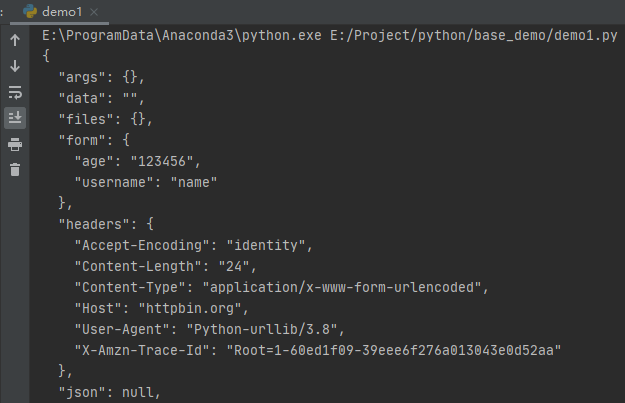The height and width of the screenshot is (403, 625).
Task: Click the Print console output icon
Action: [15, 145]
